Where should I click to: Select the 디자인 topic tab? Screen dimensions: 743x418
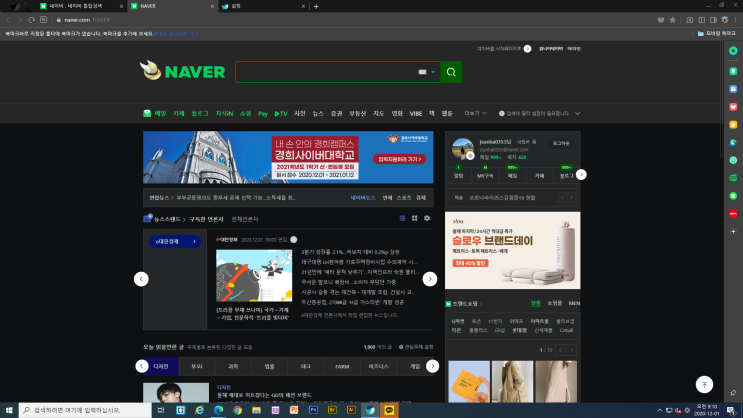point(161,366)
